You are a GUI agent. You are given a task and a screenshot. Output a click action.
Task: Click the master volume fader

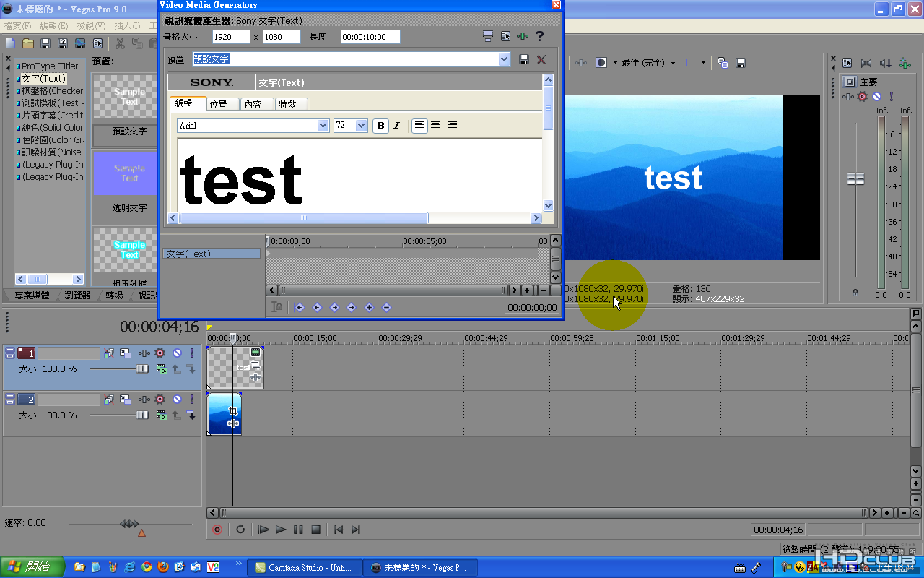[855, 179]
